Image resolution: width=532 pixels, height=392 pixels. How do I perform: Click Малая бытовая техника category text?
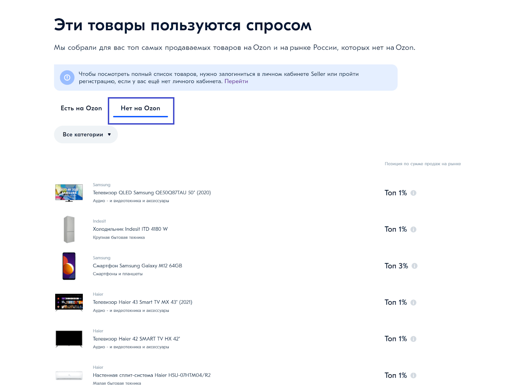(x=117, y=383)
